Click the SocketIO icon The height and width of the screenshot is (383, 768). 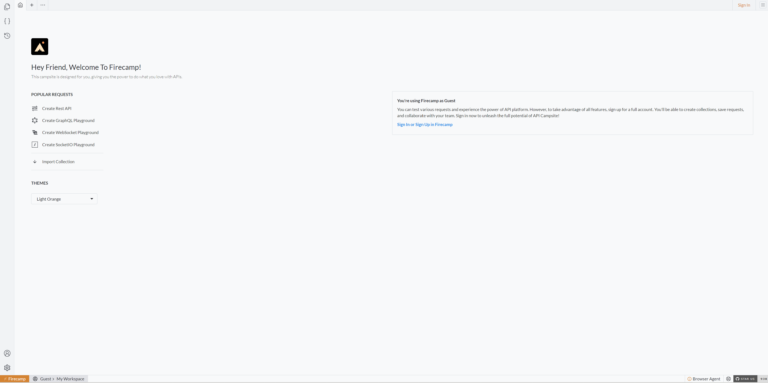(35, 144)
